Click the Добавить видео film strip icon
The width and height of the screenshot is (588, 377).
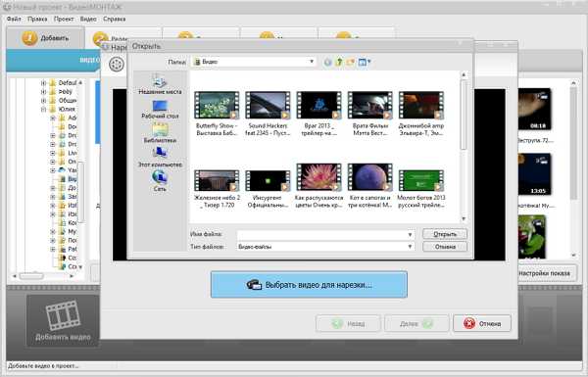point(63,315)
